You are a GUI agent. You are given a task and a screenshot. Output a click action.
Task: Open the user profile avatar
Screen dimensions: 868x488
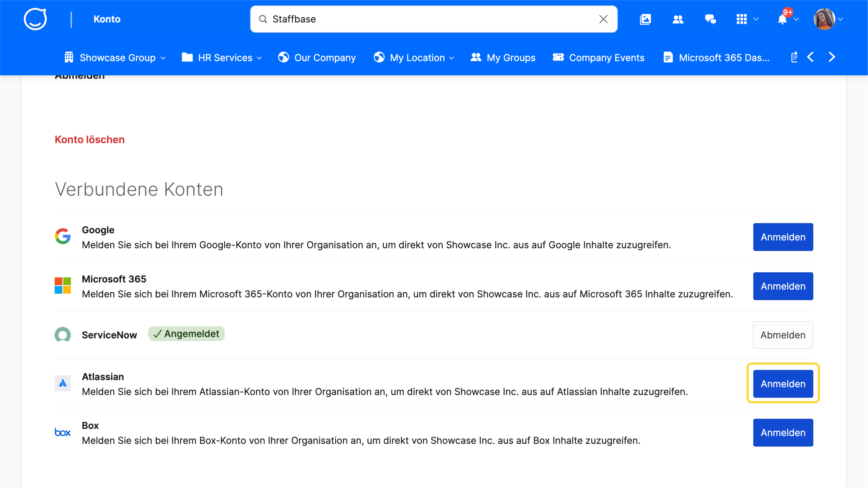point(824,19)
